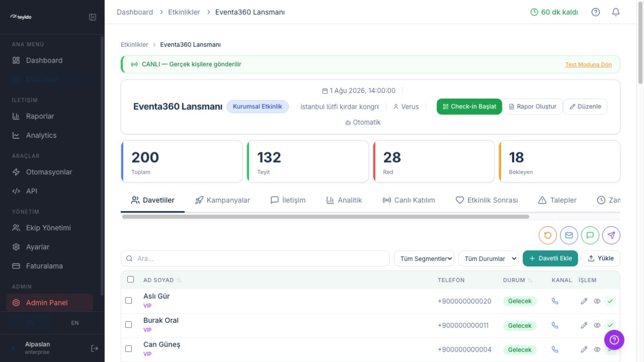The width and height of the screenshot is (644, 362).
Task: Tick the checkbox for Can Güneş
Action: coord(128,349)
